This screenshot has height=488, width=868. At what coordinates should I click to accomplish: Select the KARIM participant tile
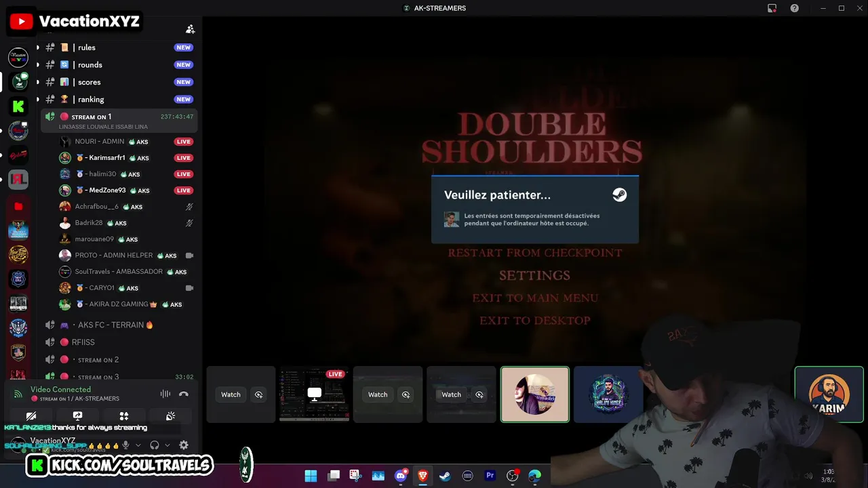click(x=829, y=394)
